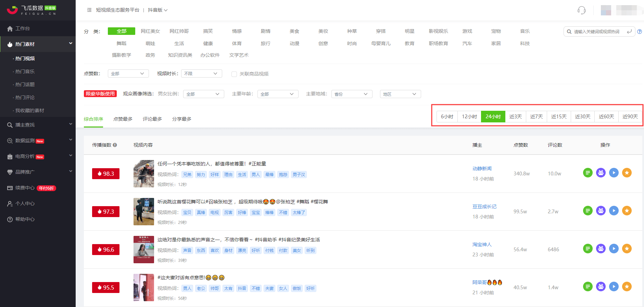Select the 全部 category filter

click(x=122, y=31)
